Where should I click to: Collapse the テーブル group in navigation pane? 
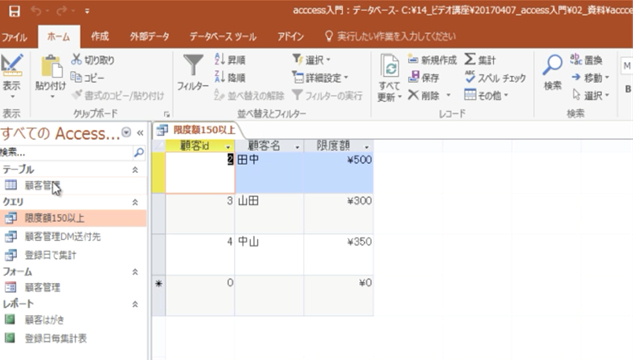pyautogui.click(x=135, y=170)
